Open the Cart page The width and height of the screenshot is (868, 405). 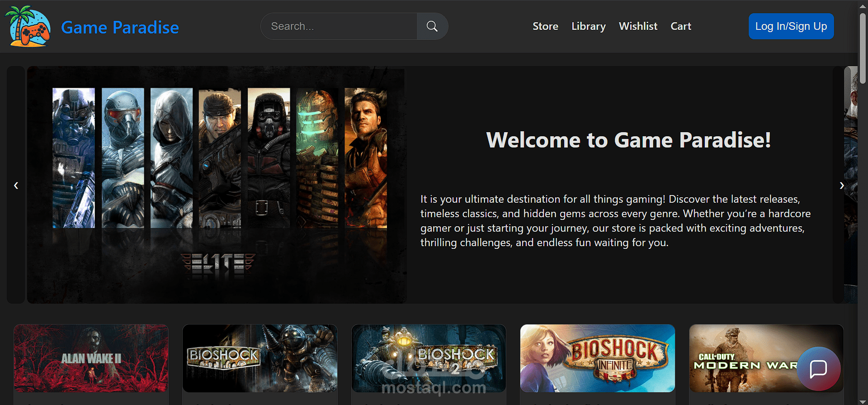pos(681,26)
